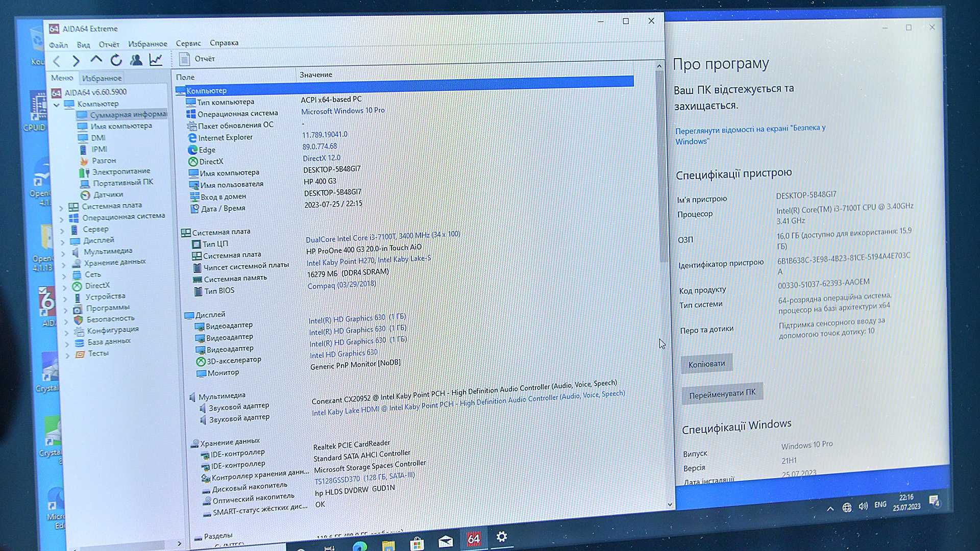Select Имя компьютера tree item
Viewport: 980px width, 551px height.
point(115,126)
